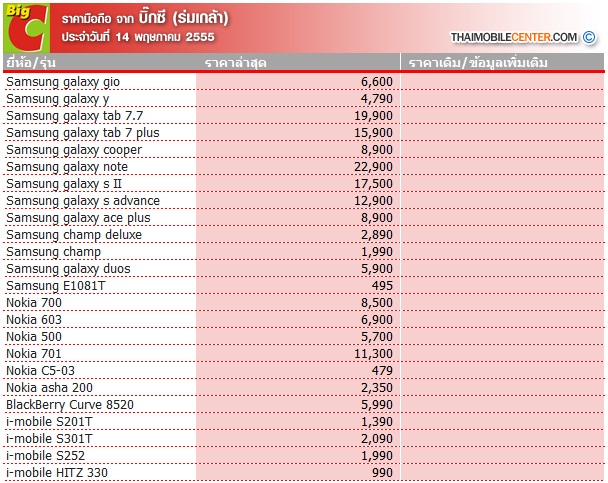608x483 pixels.
Task: Select Samsung galaxy tab 7.7 name
Action: coord(74,116)
